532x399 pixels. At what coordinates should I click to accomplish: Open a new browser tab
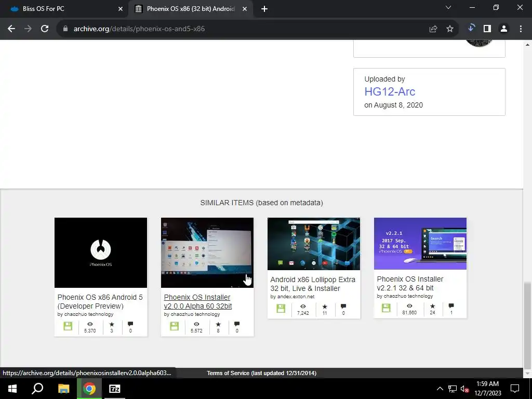pos(264,9)
